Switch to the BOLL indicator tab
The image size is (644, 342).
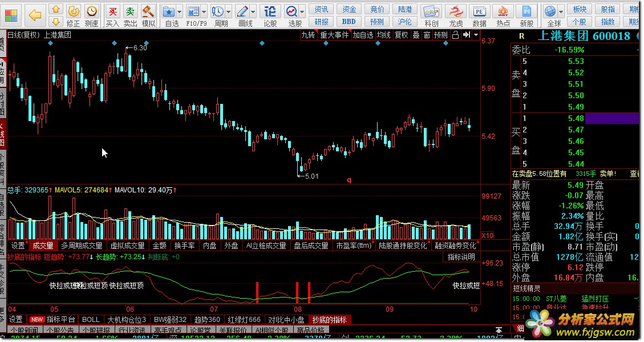[x=91, y=319]
